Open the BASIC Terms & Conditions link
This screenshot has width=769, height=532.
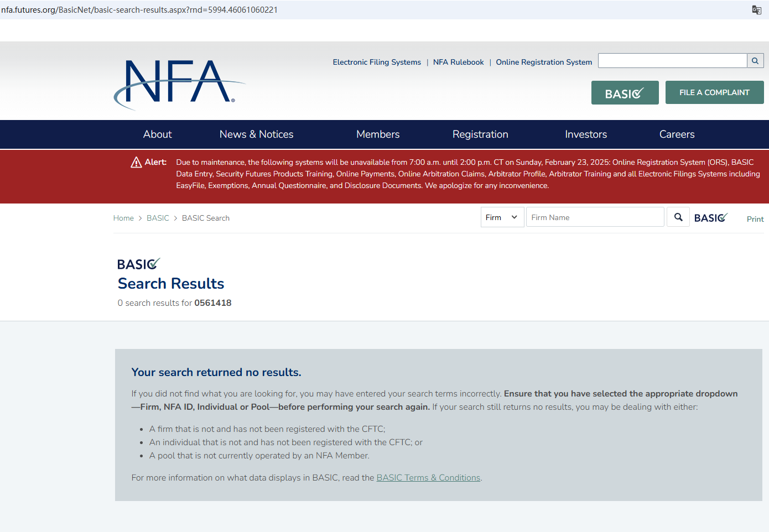(x=428, y=478)
